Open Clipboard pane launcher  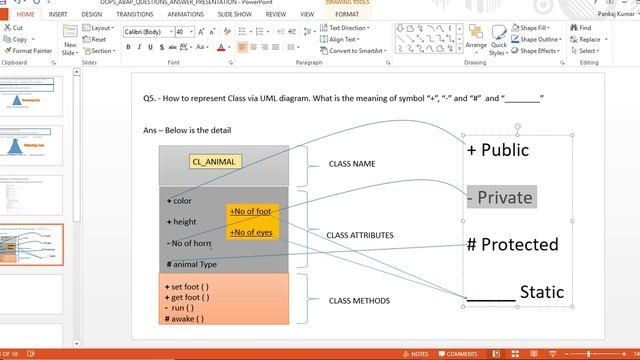click(x=53, y=63)
